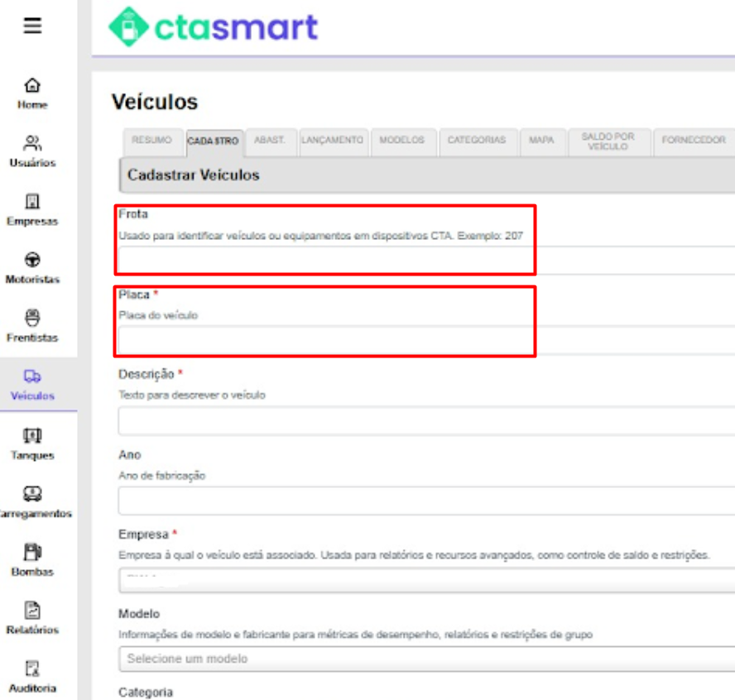Go to Home in sidebar

tap(32, 86)
